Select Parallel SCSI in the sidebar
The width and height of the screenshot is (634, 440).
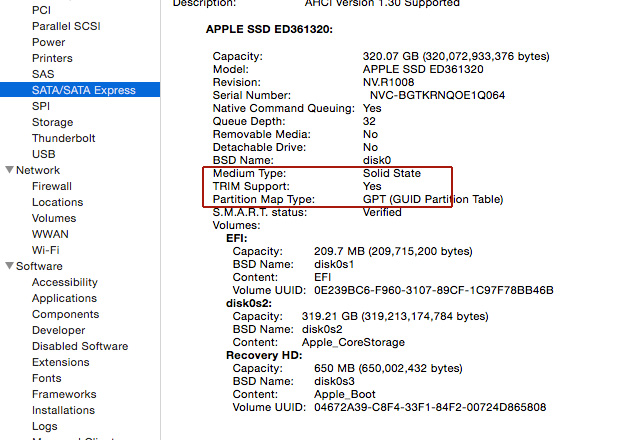pos(66,26)
